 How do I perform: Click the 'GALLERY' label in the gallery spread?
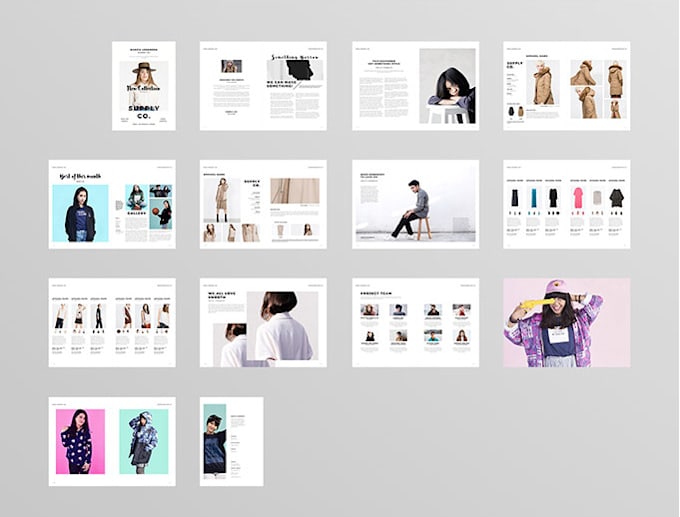136,213
